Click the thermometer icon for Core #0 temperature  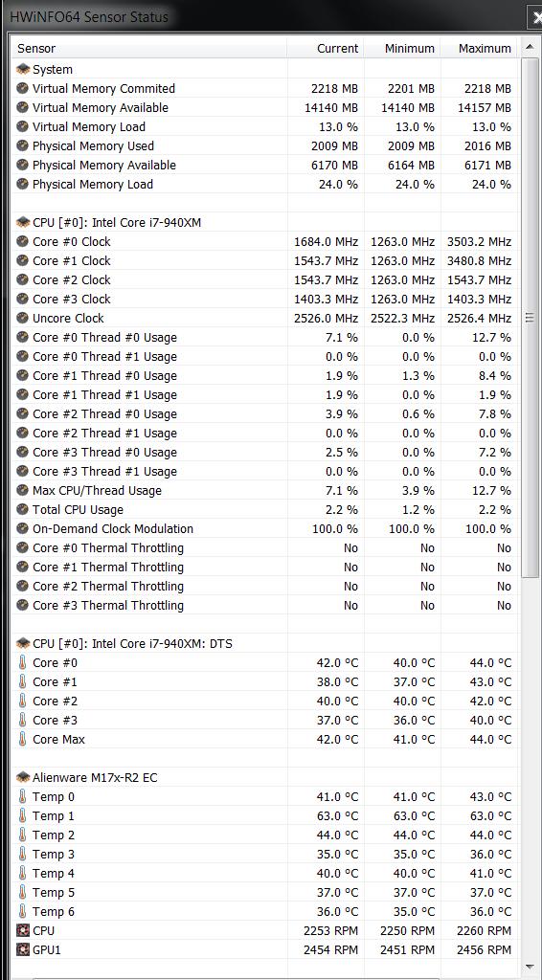tap(23, 662)
